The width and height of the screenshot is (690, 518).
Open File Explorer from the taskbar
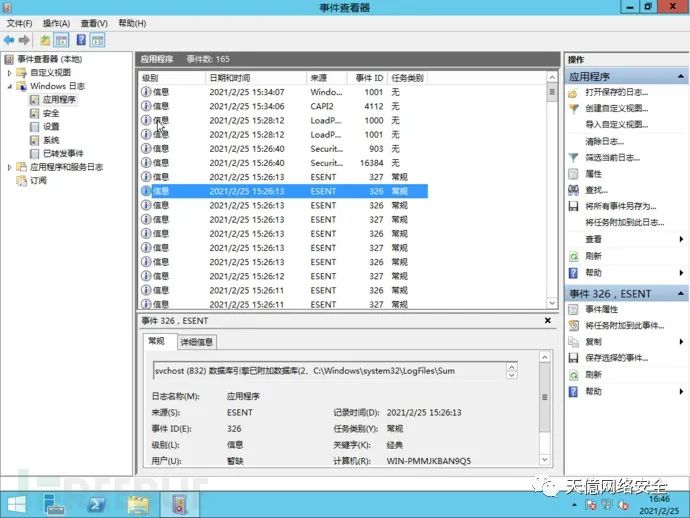[x=138, y=504]
